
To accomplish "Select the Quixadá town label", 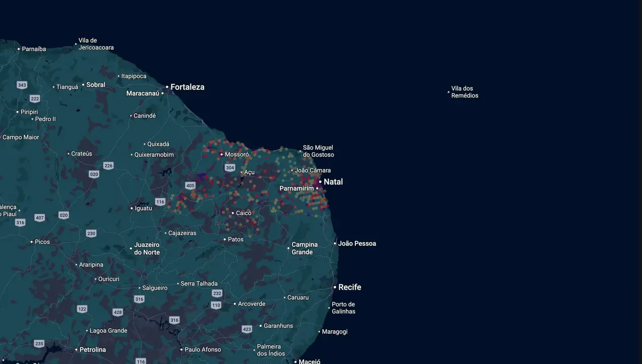I will (158, 144).
